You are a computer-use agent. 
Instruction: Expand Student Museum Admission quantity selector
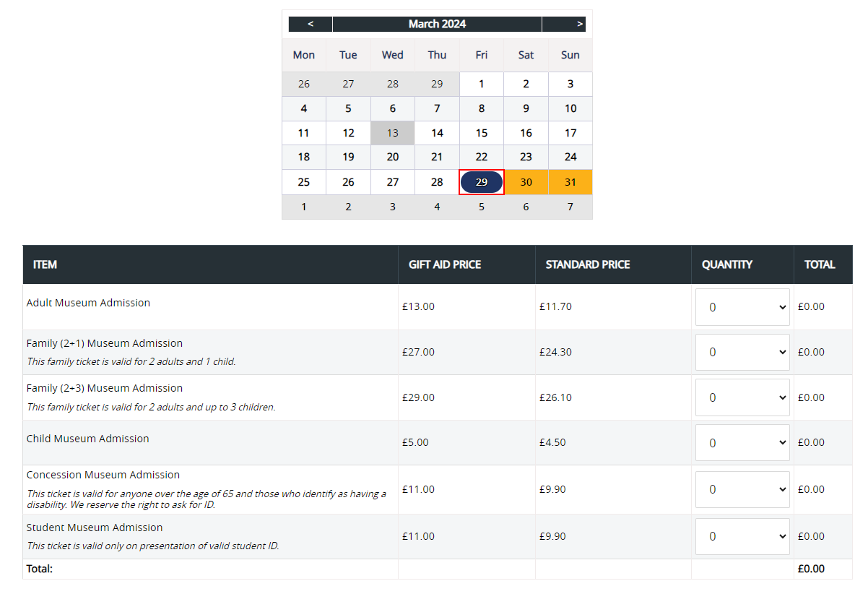(742, 536)
